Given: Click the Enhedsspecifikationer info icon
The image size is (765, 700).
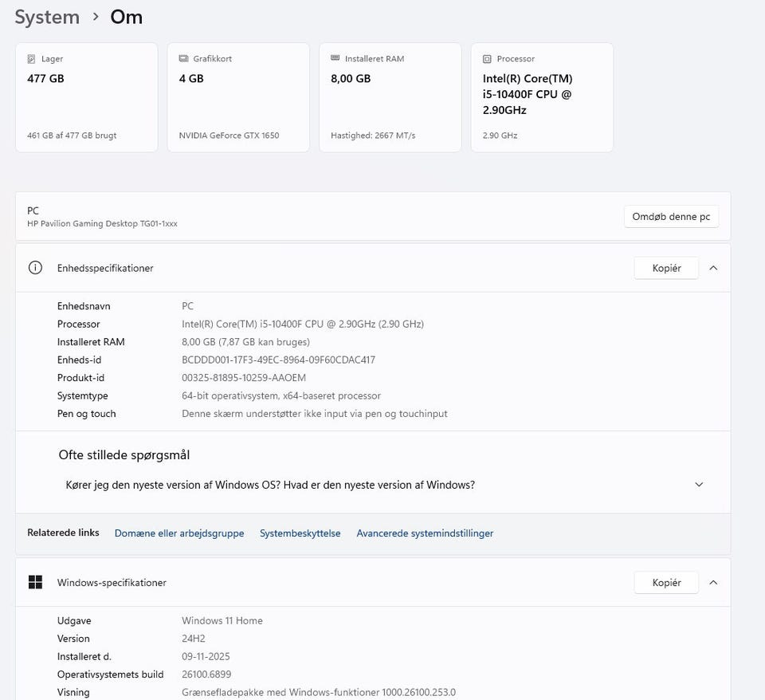Looking at the screenshot, I should pos(35,268).
